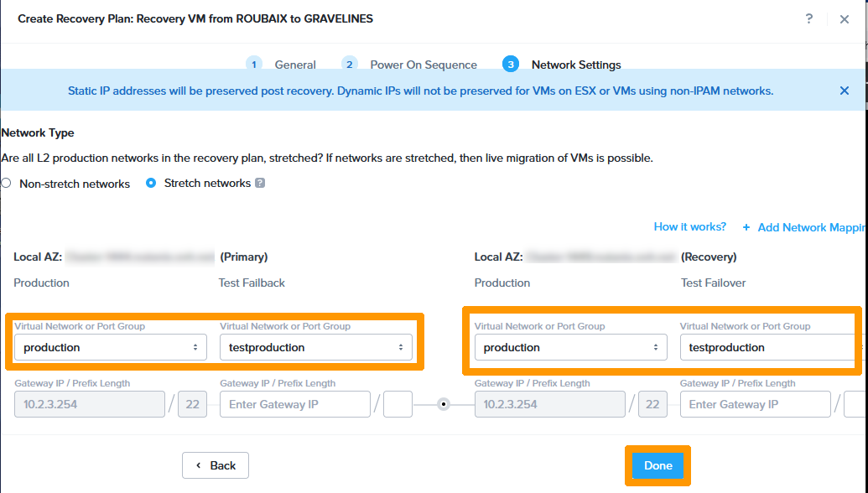Open Primary Test Failback network dropdown

(x=315, y=347)
